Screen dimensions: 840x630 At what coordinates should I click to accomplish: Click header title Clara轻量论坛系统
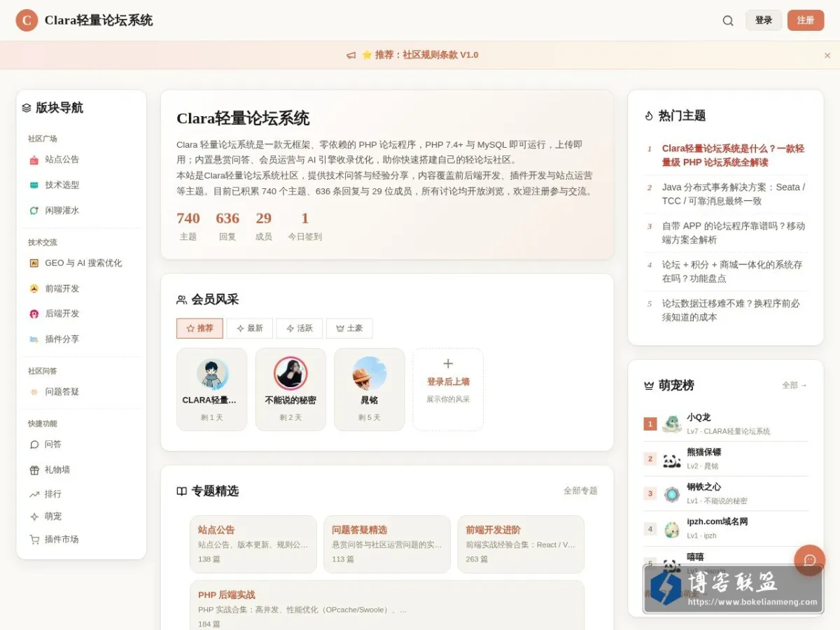point(99,20)
